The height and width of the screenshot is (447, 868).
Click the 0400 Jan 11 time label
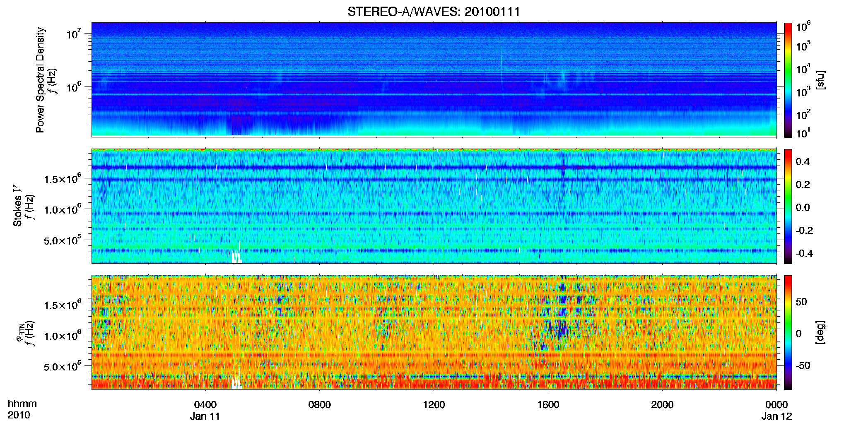pos(205,410)
